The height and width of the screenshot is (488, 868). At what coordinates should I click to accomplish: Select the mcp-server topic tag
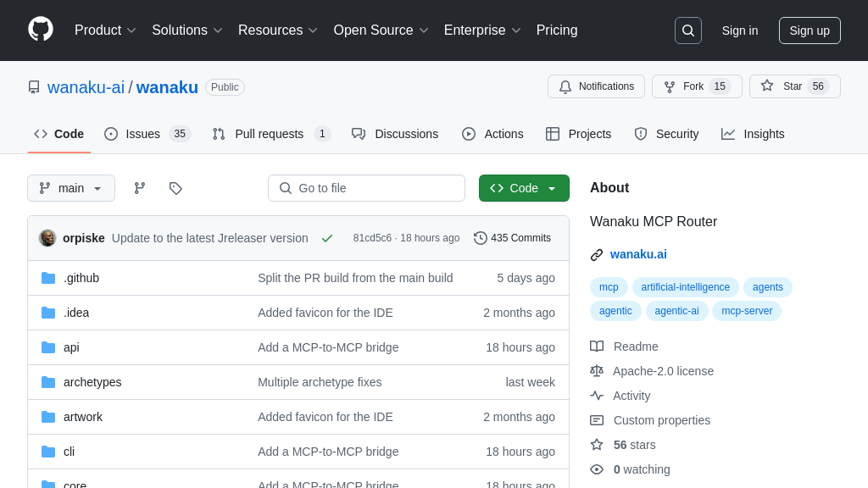pos(747,311)
